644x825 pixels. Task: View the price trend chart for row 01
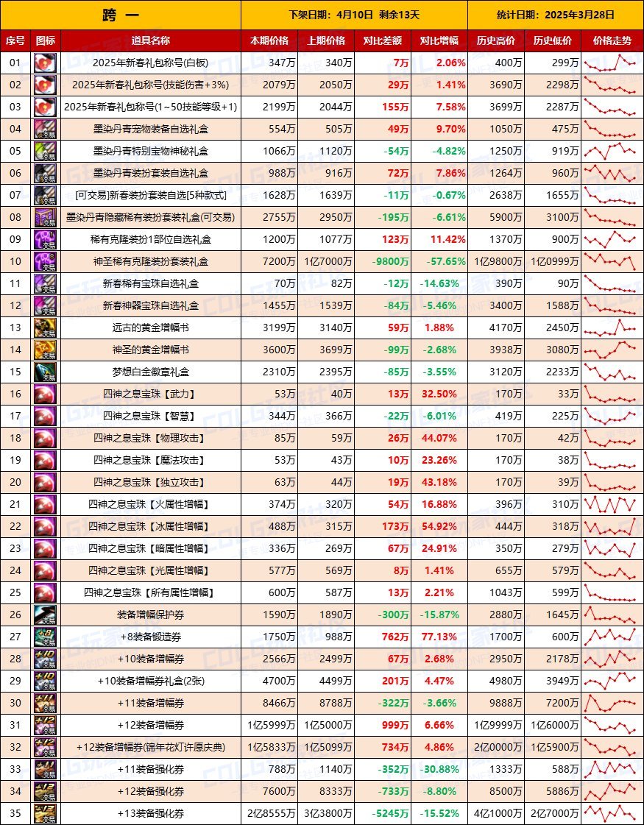(x=609, y=63)
